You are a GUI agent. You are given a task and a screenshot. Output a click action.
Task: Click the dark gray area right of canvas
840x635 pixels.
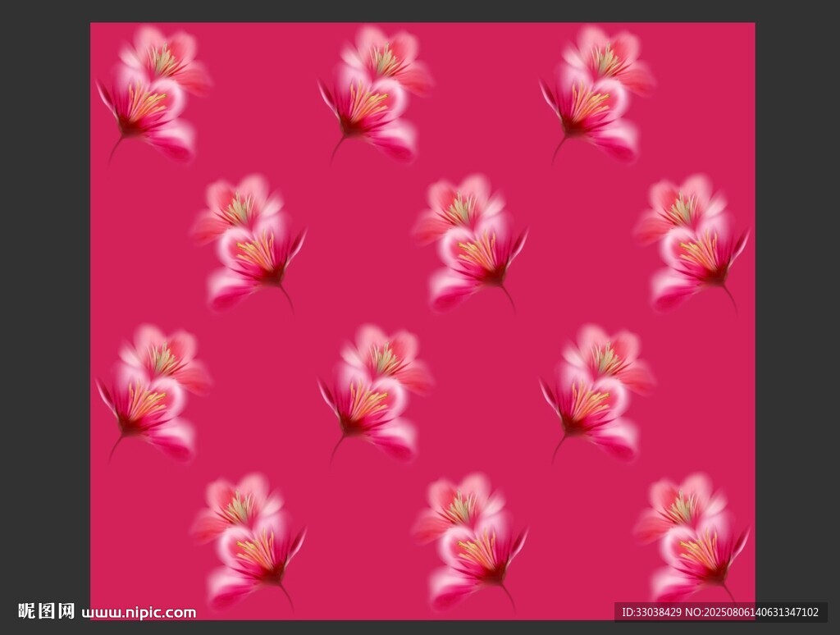[797, 312]
